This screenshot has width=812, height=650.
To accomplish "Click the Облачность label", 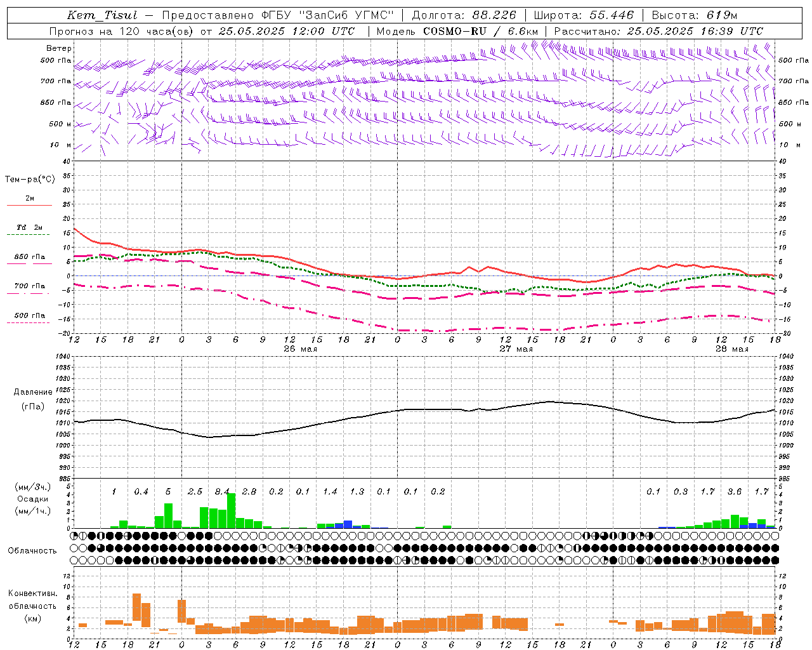I will (x=32, y=550).
